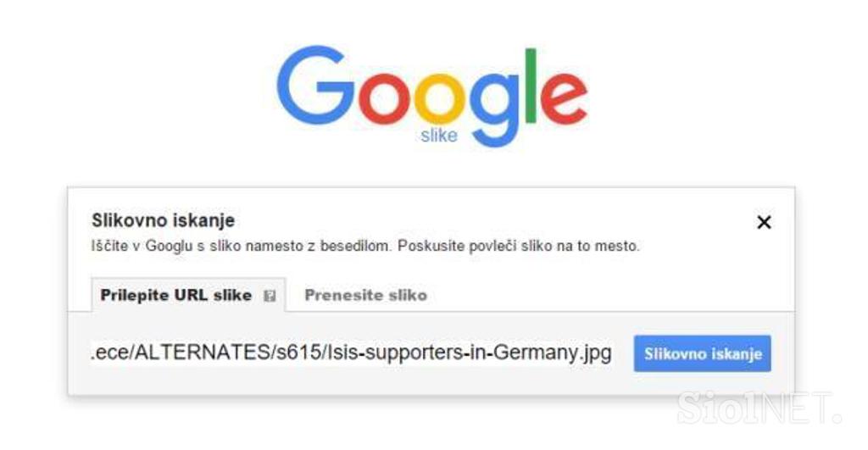Click the Siol.NET watermark
This screenshot has width=868, height=450.
pos(759,408)
